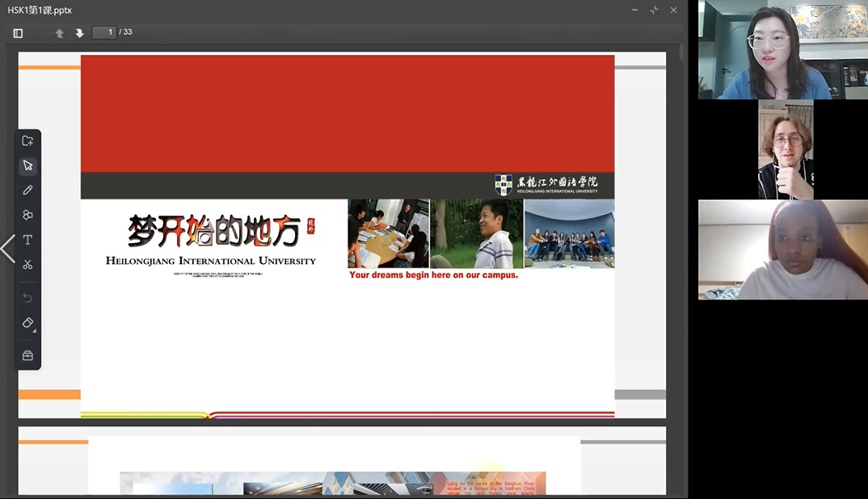This screenshot has height=499, width=868.
Task: Select the middle participant video tile
Action: [786, 149]
